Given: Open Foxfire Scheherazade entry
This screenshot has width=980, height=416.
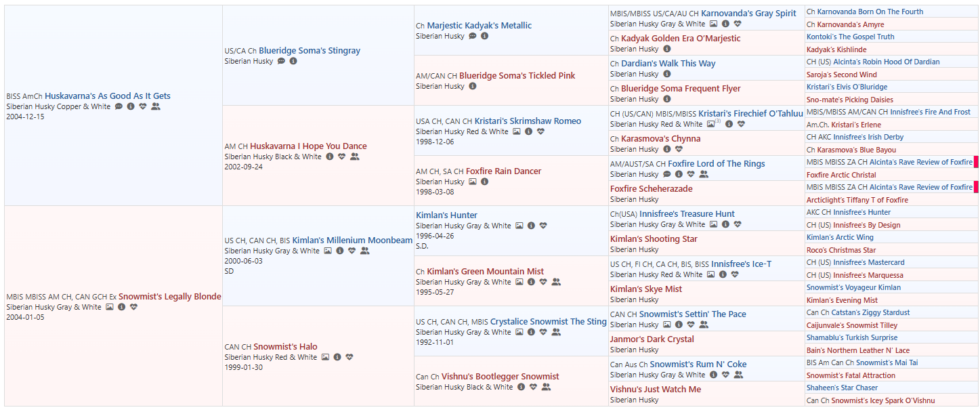Looking at the screenshot, I should pos(651,189).
